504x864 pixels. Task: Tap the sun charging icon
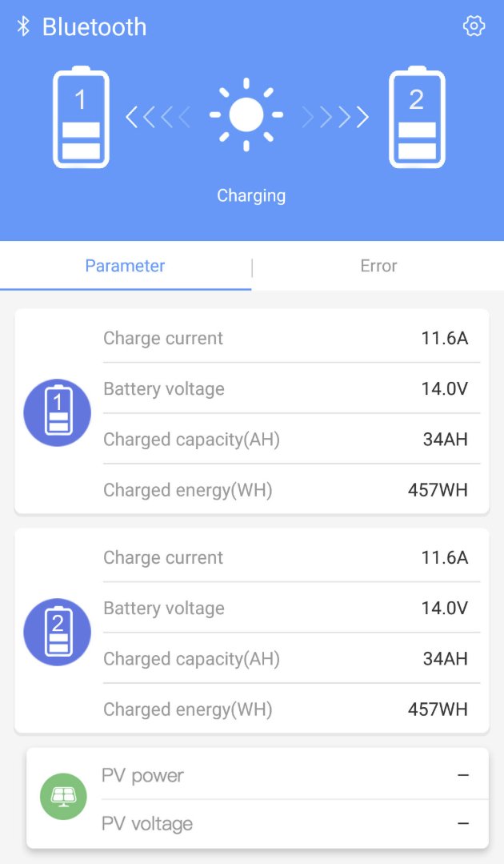point(246,115)
